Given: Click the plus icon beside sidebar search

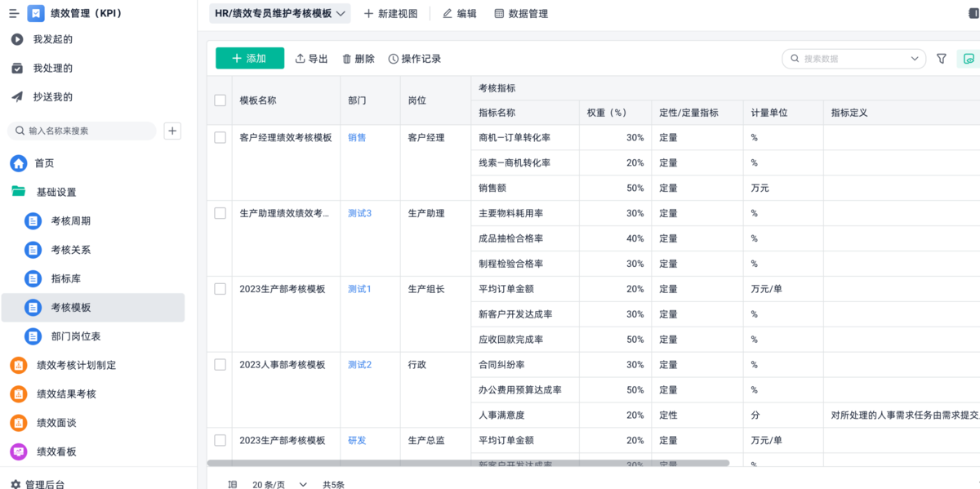Looking at the screenshot, I should point(172,131).
